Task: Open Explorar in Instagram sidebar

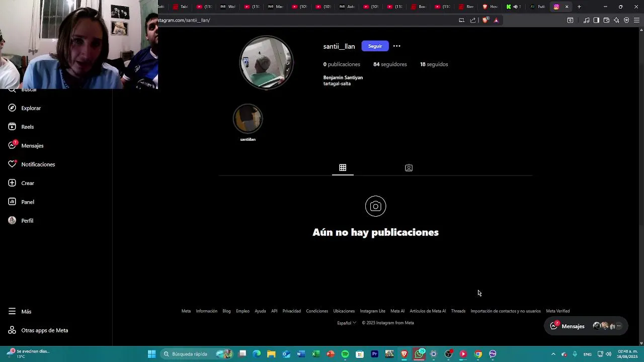Action: pyautogui.click(x=24, y=108)
